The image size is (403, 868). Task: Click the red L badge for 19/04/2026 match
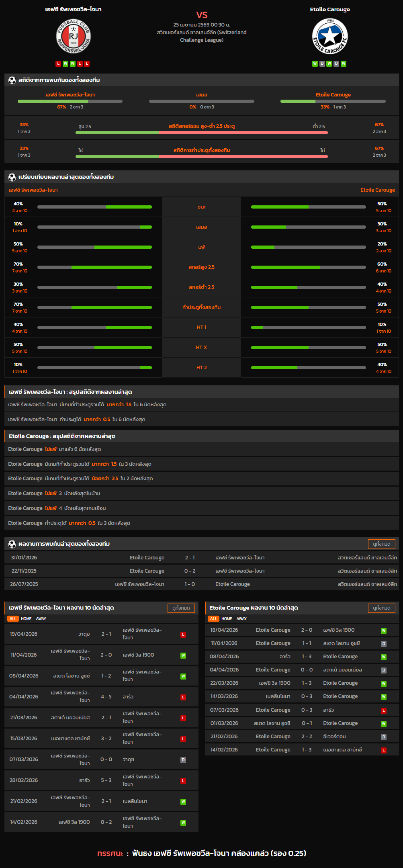pyautogui.click(x=183, y=635)
